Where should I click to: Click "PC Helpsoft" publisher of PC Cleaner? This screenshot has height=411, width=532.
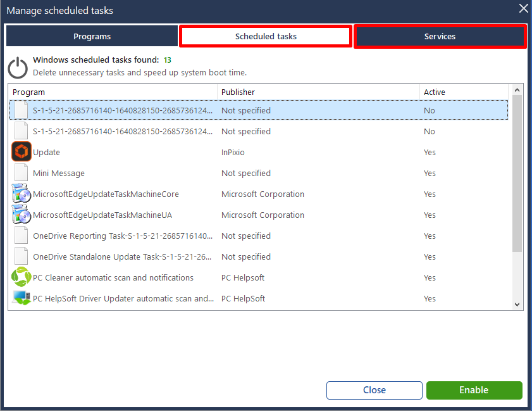[242, 277]
